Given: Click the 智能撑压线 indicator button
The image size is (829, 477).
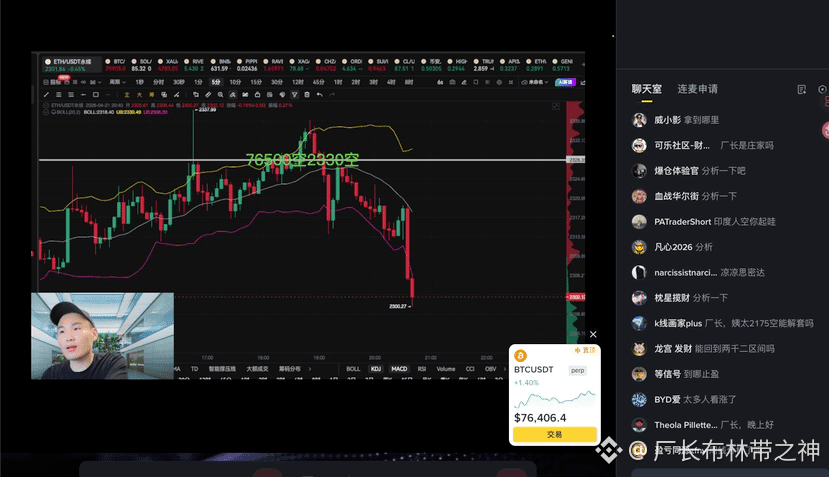Looking at the screenshot, I should coord(222,369).
